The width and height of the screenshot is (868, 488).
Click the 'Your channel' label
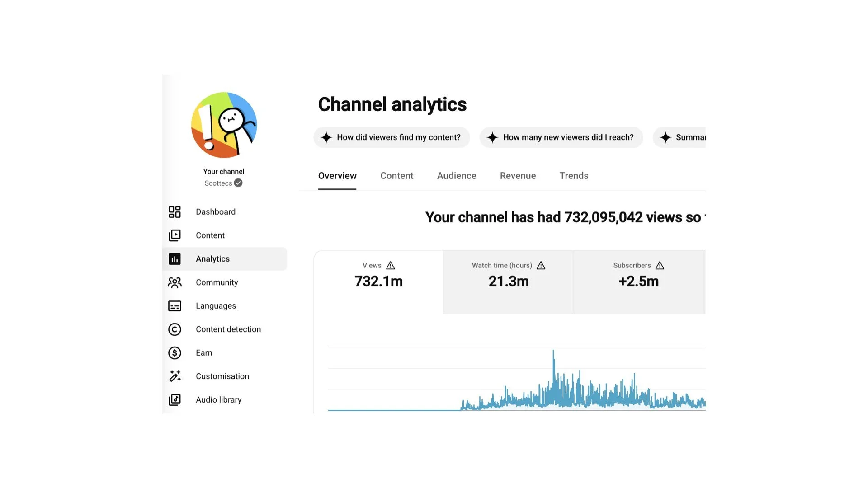224,171
